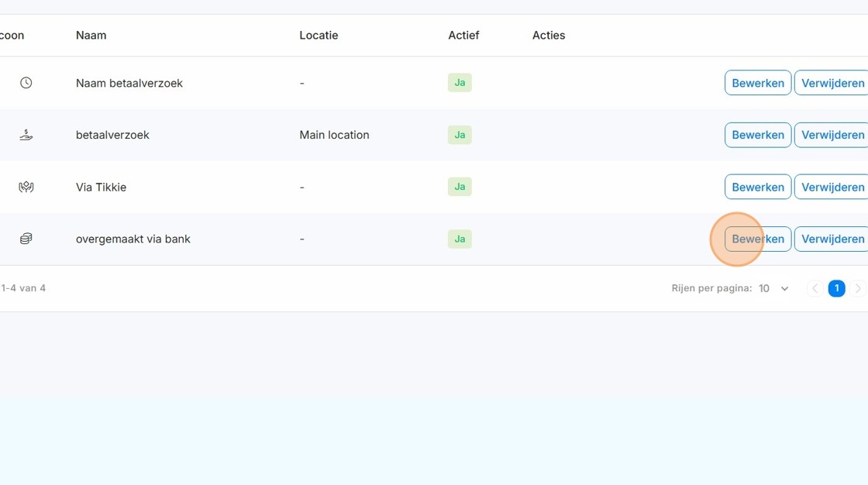The height and width of the screenshot is (485, 868).
Task: Click the Actief column header
Action: tap(464, 36)
